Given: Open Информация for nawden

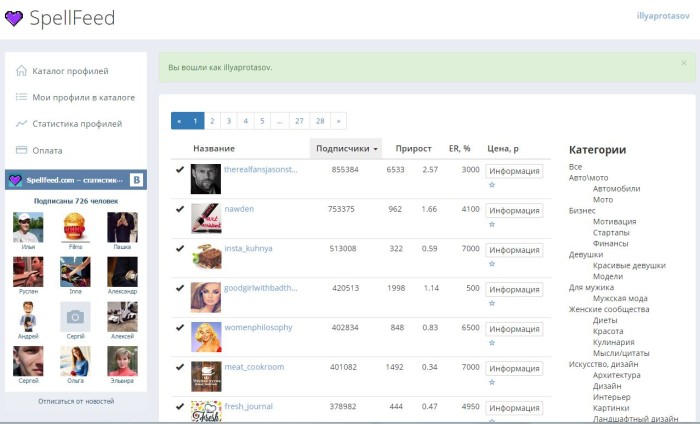Looking at the screenshot, I should (514, 210).
